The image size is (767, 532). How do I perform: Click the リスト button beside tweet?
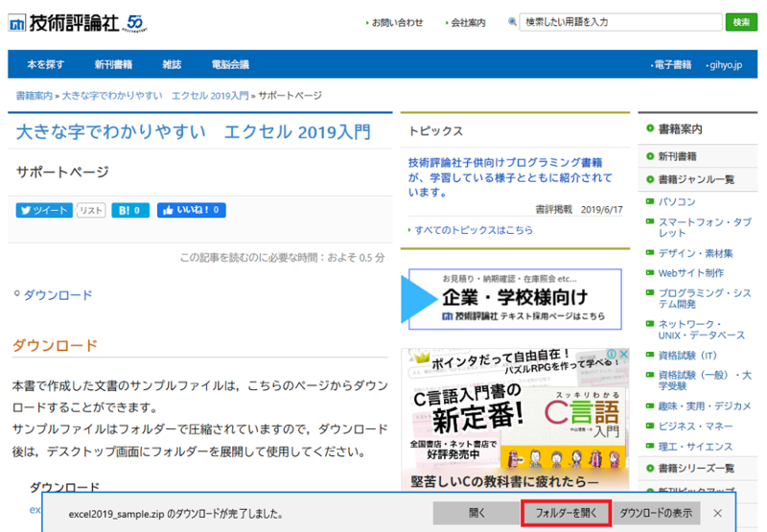pos(91,210)
